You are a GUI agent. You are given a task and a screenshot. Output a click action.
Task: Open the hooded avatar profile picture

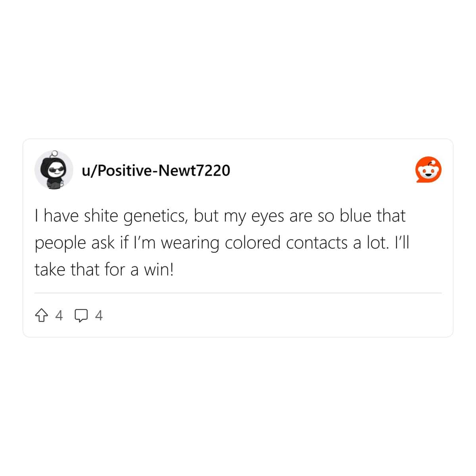[x=54, y=169]
